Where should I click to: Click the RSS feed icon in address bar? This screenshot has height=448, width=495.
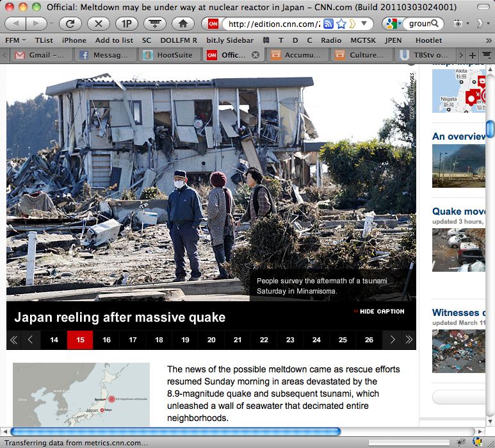[x=329, y=24]
